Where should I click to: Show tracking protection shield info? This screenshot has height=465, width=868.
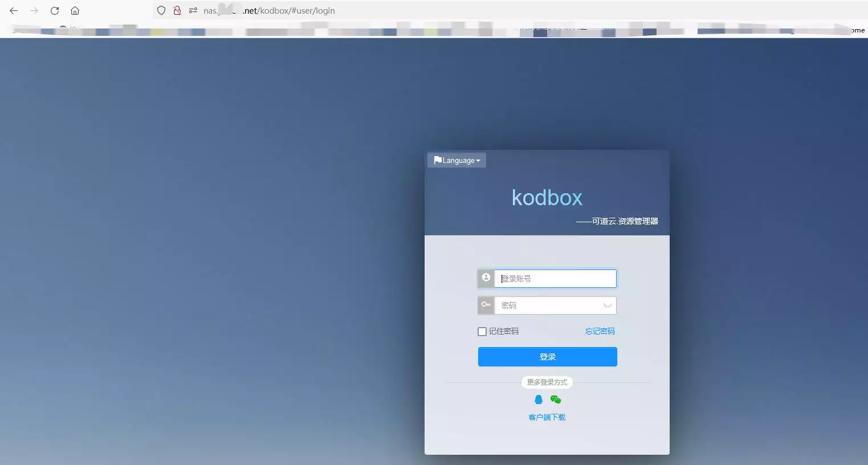tap(161, 10)
